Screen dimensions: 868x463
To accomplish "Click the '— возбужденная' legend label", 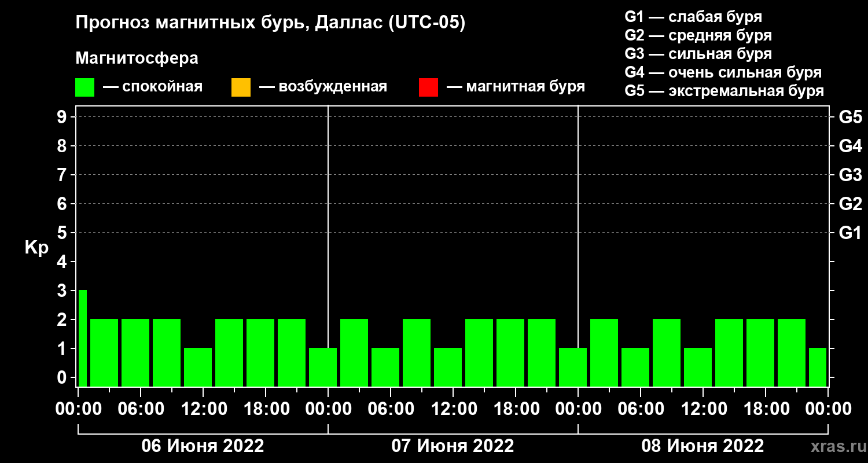I will pos(323,87).
